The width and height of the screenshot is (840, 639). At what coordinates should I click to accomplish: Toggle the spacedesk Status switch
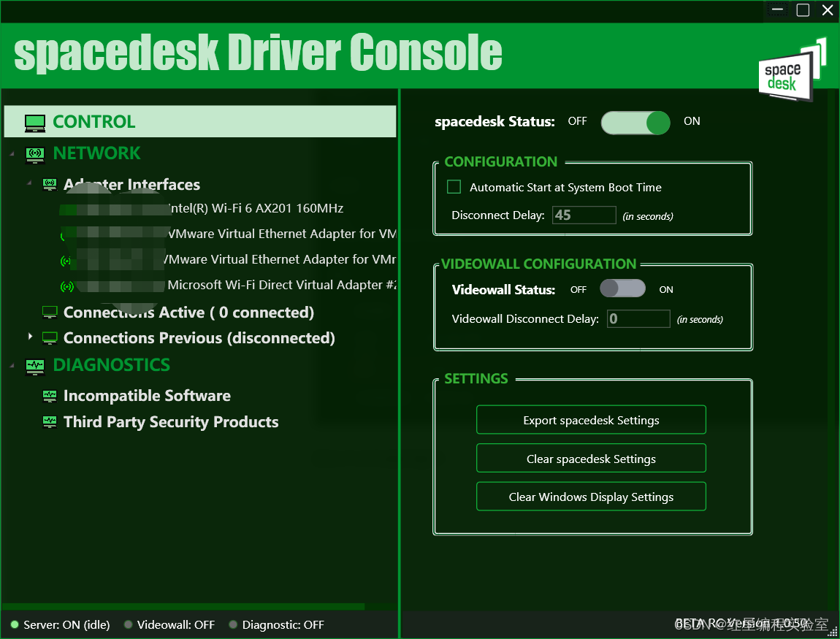635,123
